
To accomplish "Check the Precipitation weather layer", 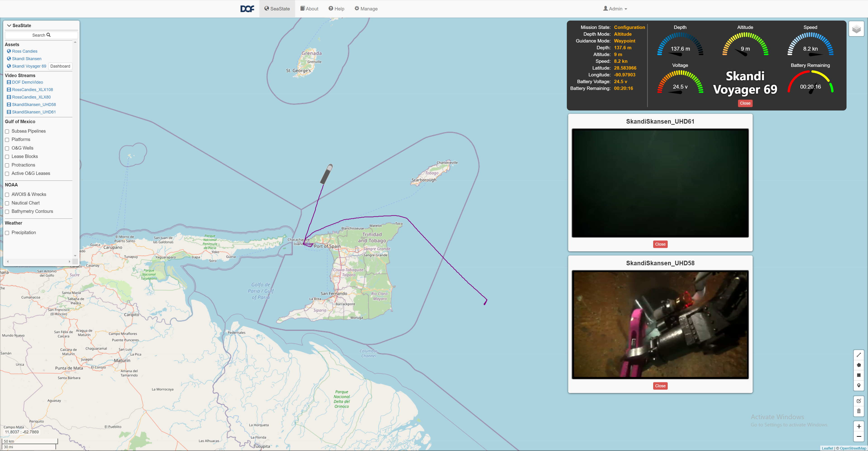I will [7, 233].
